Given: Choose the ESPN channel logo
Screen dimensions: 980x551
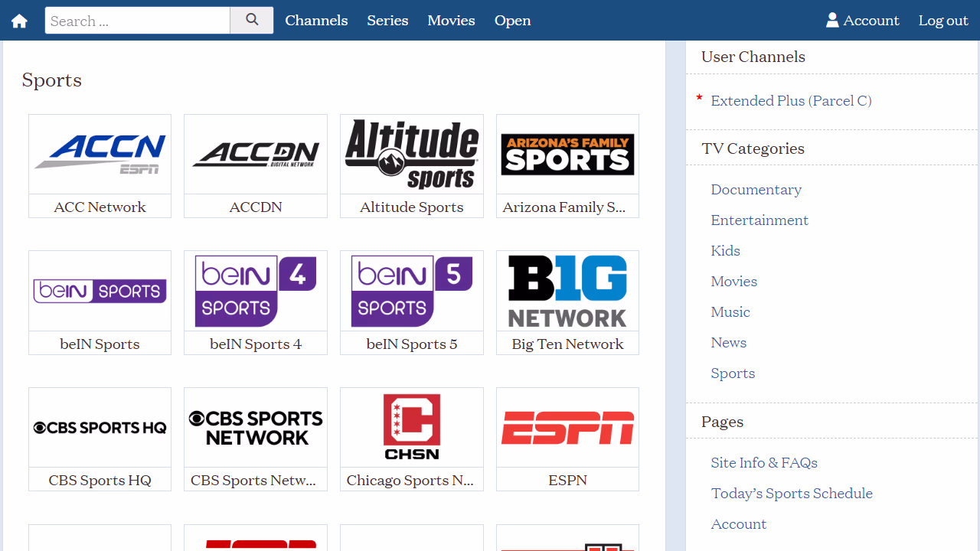Looking at the screenshot, I should [x=567, y=428].
